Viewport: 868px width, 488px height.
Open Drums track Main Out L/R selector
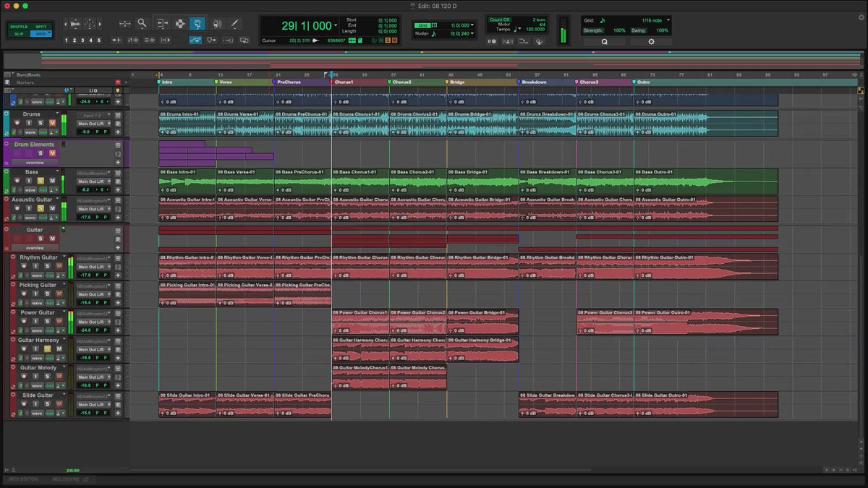93,124
